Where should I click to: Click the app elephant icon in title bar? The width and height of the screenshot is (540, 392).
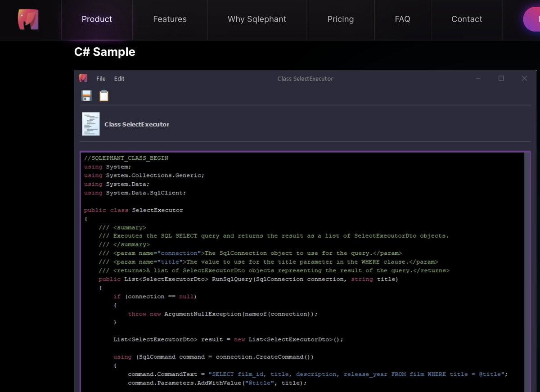click(x=83, y=78)
